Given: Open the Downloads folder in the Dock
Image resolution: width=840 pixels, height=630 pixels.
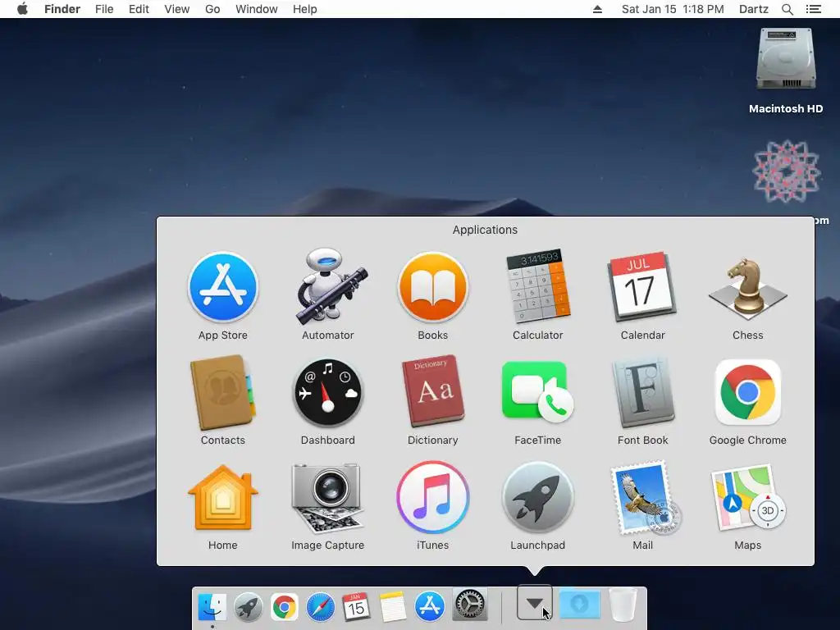Looking at the screenshot, I should pyautogui.click(x=579, y=605).
